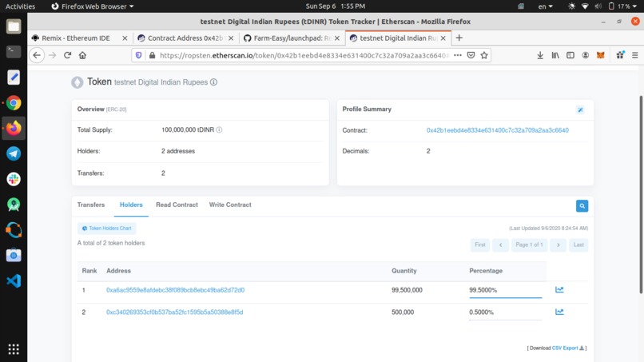Switch to Remix - Ethereum IDE tab
The width and height of the screenshot is (644, 362).
coord(75,38)
